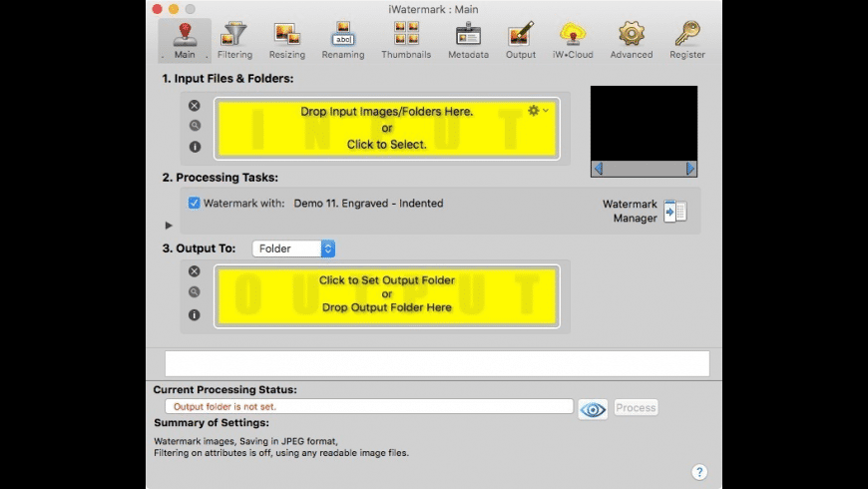
Task: Show info for input files
Action: pos(195,147)
